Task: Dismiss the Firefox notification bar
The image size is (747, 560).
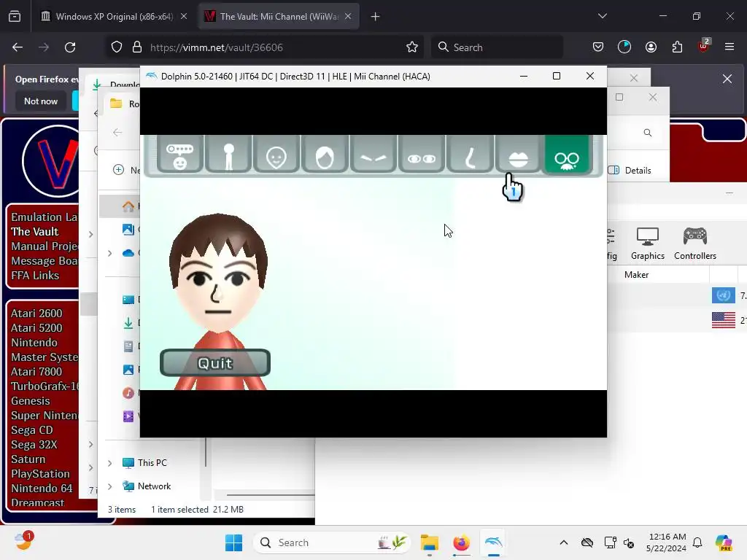Action: pyautogui.click(x=727, y=79)
